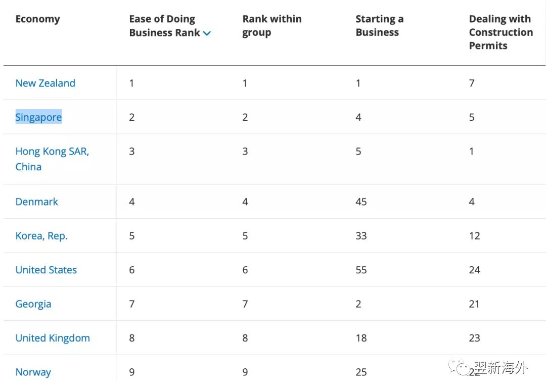546x392 pixels.
Task: Open the United Kingdom link
Action: 53,338
